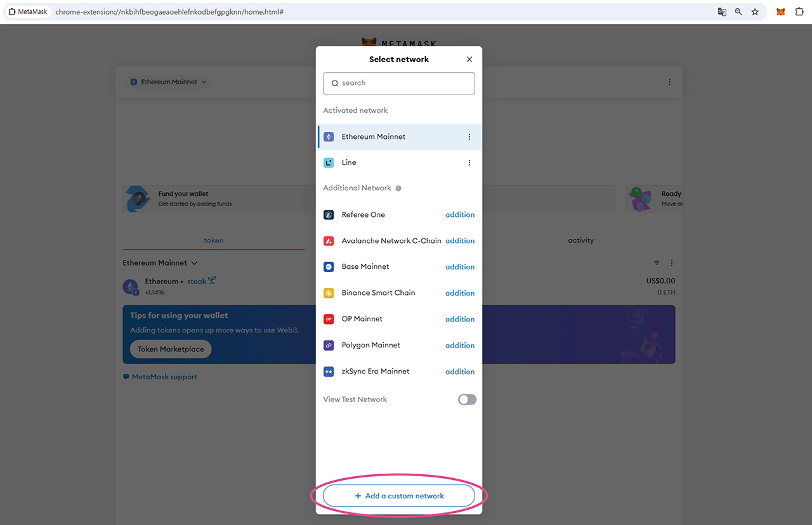Image resolution: width=812 pixels, height=525 pixels.
Task: Open the browser extensions puzzle icon
Action: (799, 11)
